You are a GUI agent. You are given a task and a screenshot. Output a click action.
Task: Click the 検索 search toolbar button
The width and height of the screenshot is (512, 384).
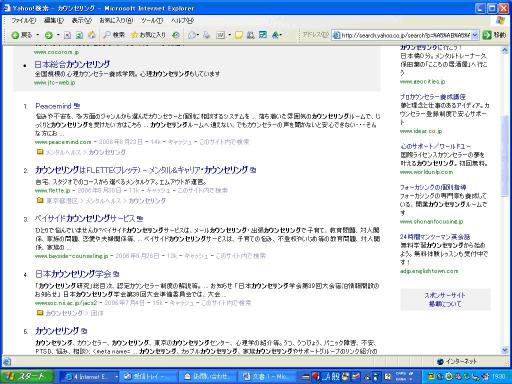point(114,35)
